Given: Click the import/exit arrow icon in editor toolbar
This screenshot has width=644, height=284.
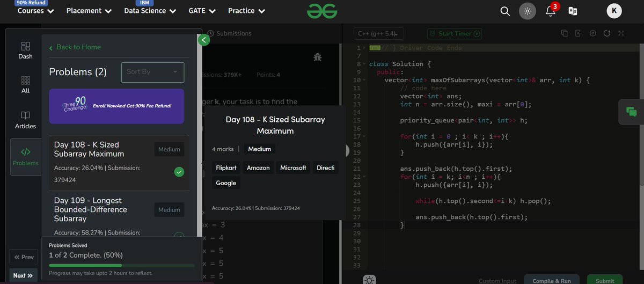Looking at the screenshot, I should coord(579,33).
